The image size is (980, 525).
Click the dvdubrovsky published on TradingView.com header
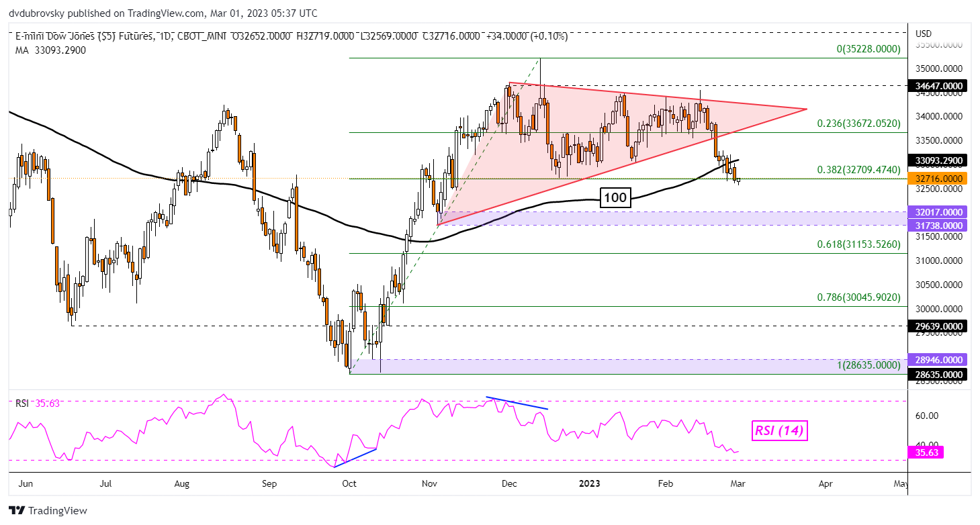click(164, 13)
